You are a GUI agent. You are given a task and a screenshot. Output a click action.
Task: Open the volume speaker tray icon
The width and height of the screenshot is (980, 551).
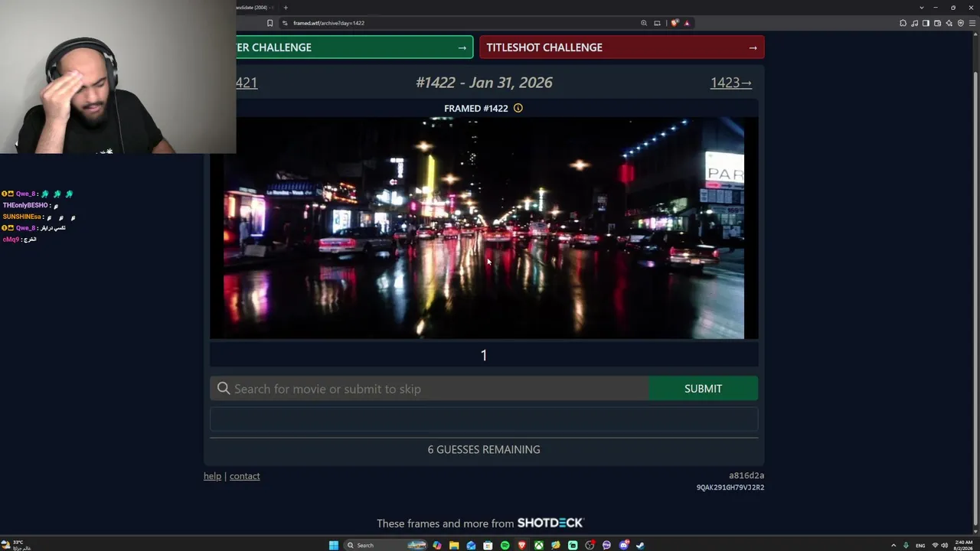click(944, 545)
